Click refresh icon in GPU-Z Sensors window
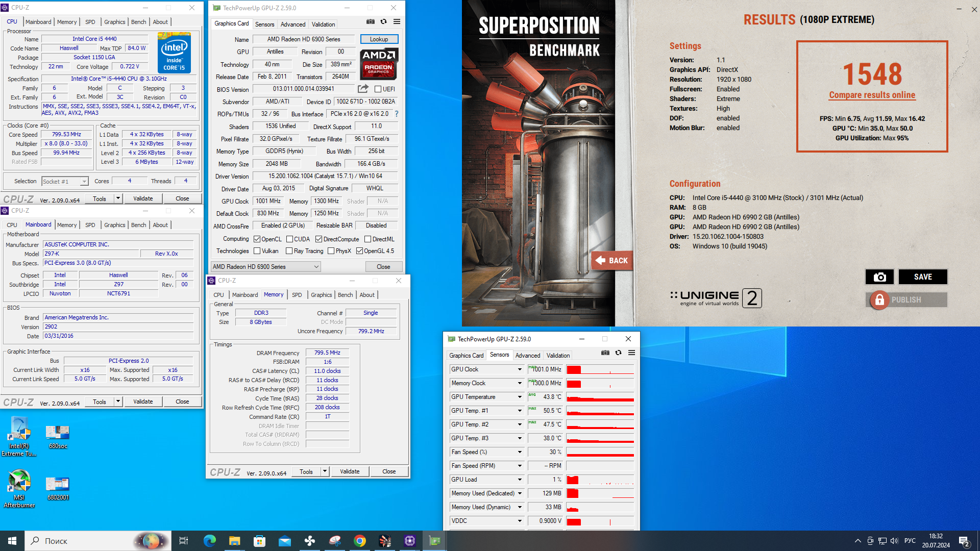This screenshot has height=551, width=980. [618, 353]
